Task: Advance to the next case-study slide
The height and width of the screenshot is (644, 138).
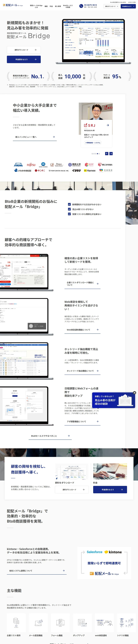Action: pyautogui.click(x=111, y=153)
